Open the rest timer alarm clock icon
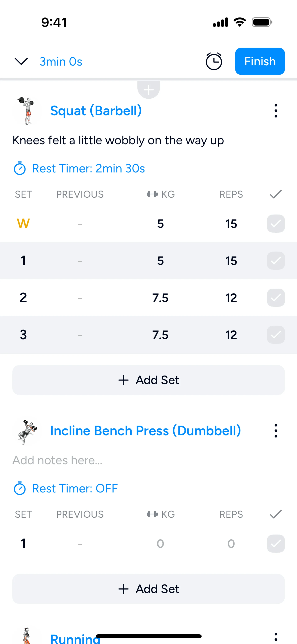This screenshot has width=297, height=644. tap(214, 61)
